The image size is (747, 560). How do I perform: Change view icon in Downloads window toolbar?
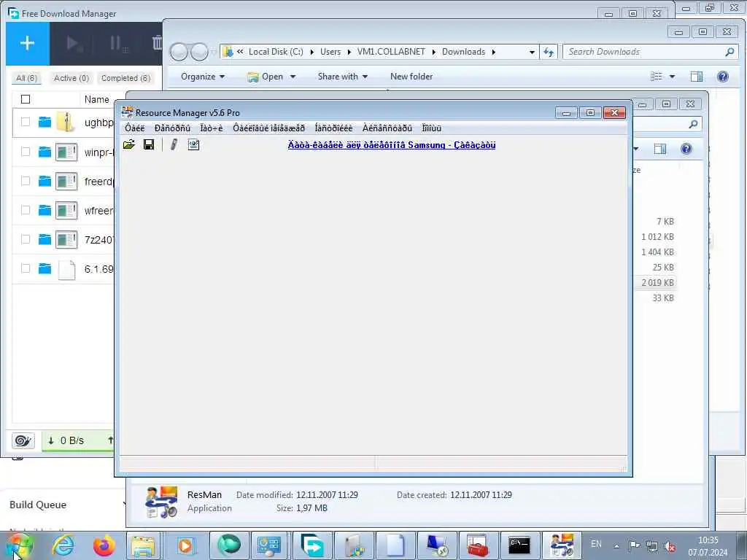point(657,77)
